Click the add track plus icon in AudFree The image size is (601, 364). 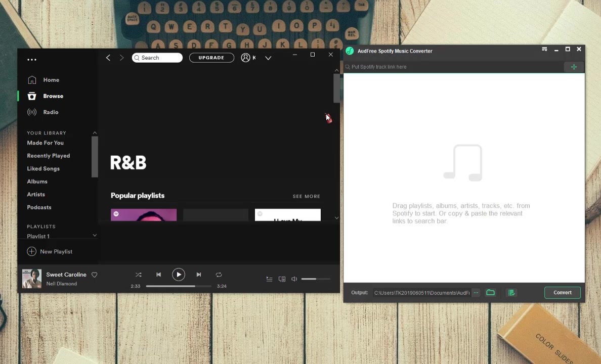[574, 66]
